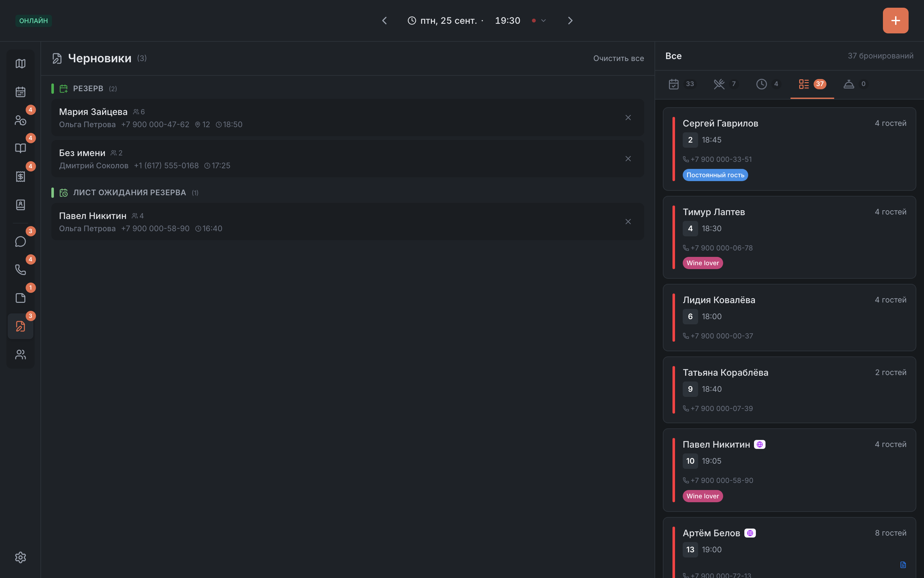The image size is (924, 578).
Task: Click Постоянный гость tag
Action: (x=715, y=175)
